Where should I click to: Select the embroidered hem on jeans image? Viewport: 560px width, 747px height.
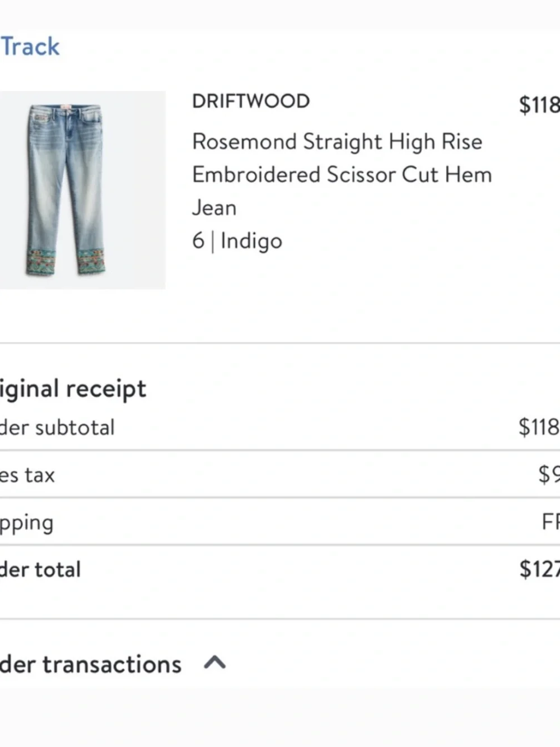[x=66, y=262]
